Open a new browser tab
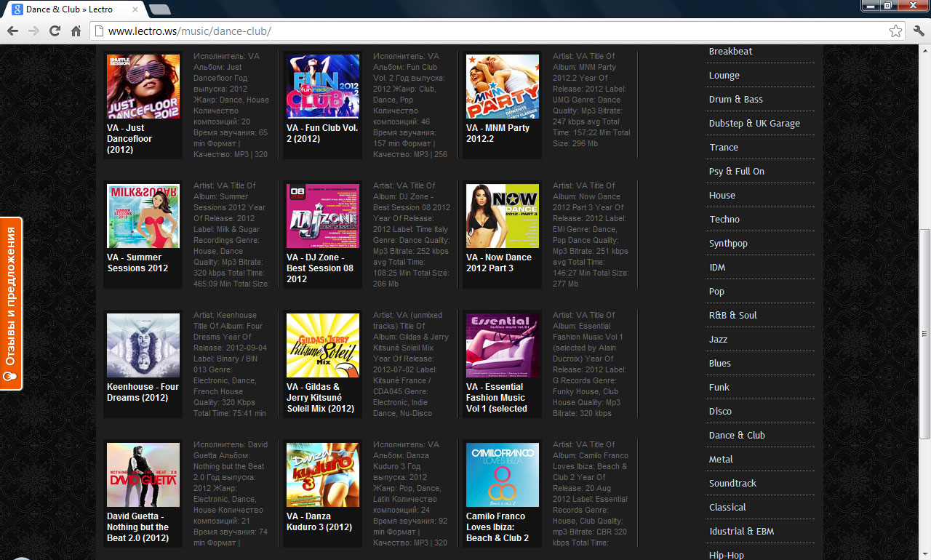 pos(159,9)
